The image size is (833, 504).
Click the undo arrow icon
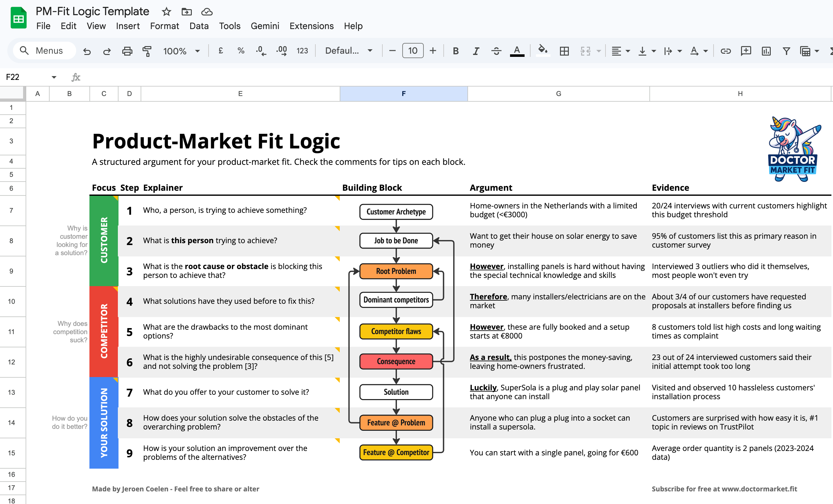point(87,51)
